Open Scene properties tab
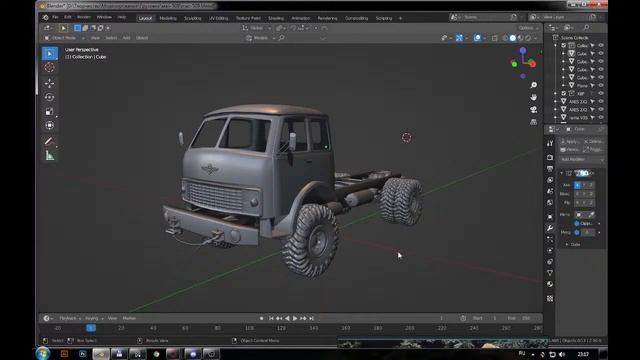The image size is (640, 360). coord(550,191)
